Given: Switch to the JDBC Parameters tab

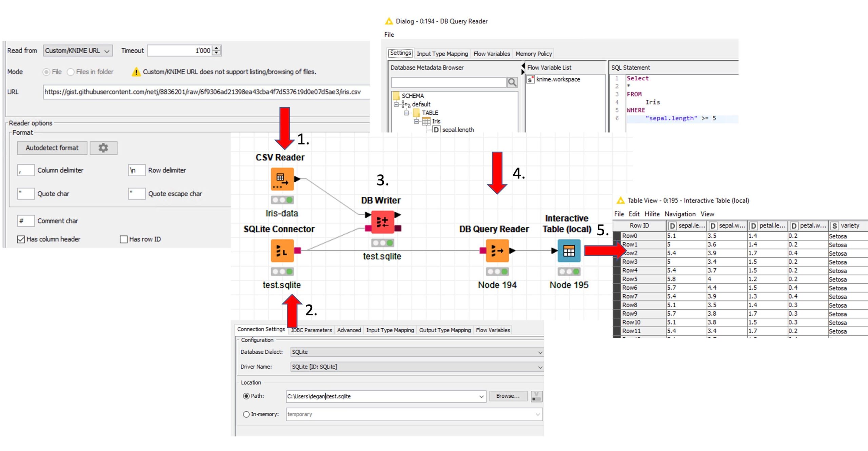Looking at the screenshot, I should pos(311,330).
